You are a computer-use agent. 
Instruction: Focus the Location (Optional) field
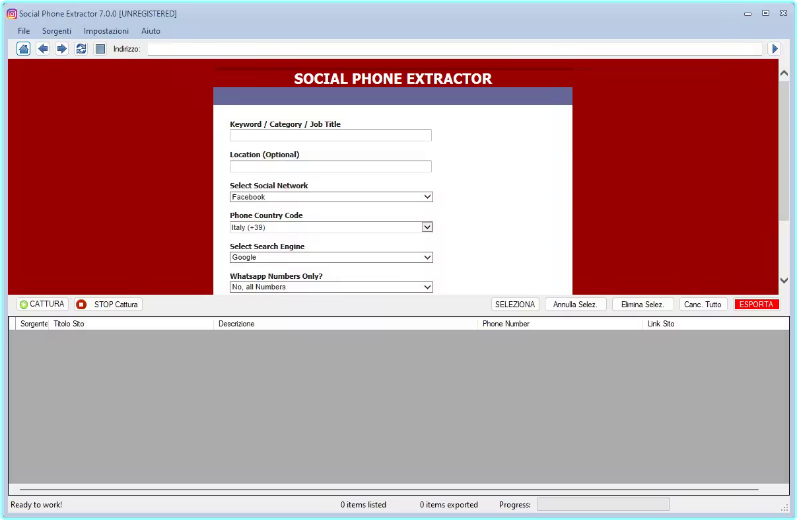click(x=331, y=166)
